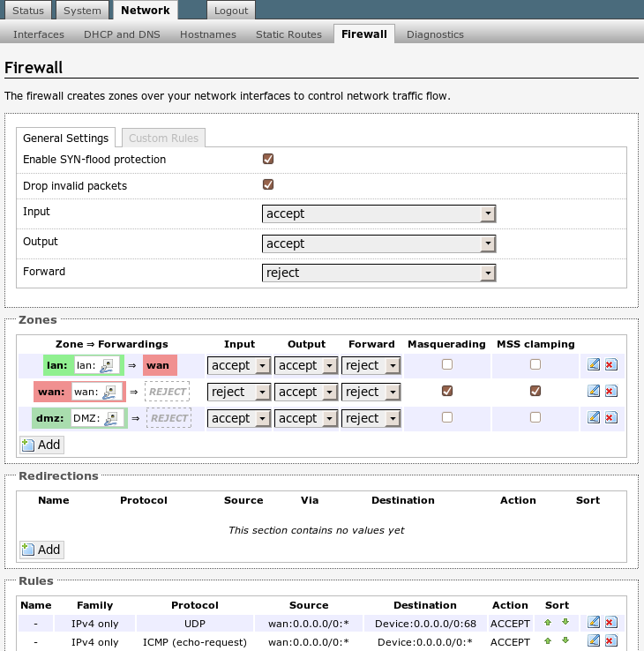Image resolution: width=644 pixels, height=651 pixels.
Task: Edit the lan zone entry
Action: (594, 365)
